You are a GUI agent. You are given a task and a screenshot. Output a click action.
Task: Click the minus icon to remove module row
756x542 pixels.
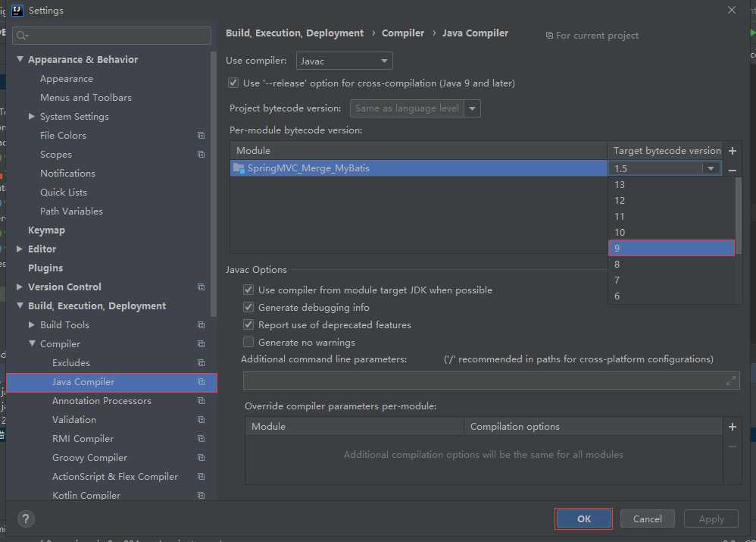point(732,171)
